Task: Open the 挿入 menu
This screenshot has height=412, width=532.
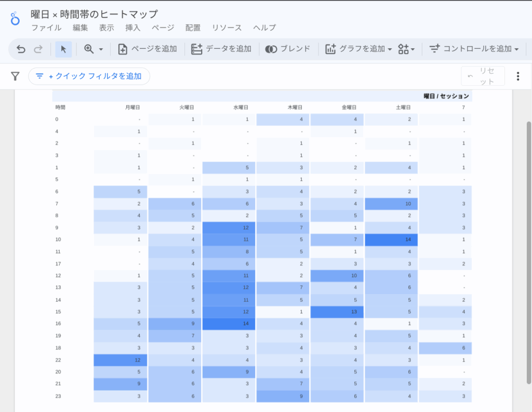Action: (132, 28)
